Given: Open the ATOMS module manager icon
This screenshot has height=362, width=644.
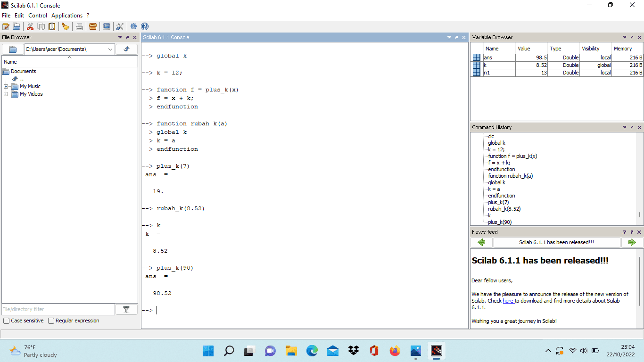Looking at the screenshot, I should pos(93,26).
